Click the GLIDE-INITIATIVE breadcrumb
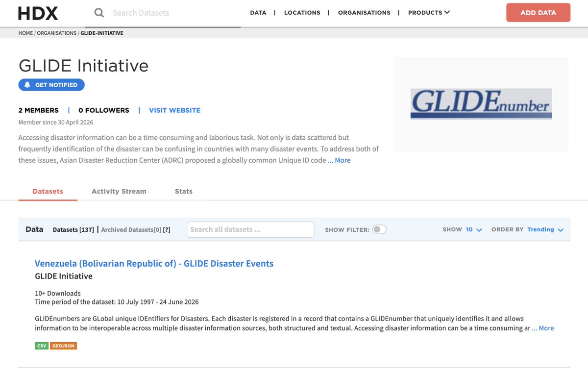Screen dimensions: 588x375 point(102,33)
